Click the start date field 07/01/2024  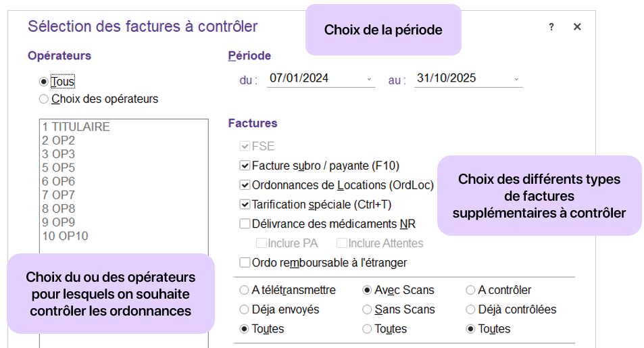(x=299, y=78)
